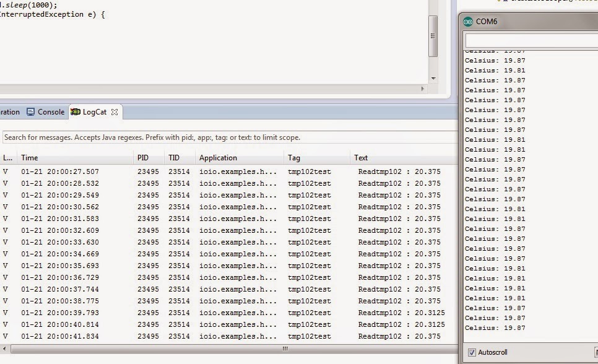This screenshot has height=364, width=598.
Task: Select the log row at 20:00:29.549
Action: pos(229,196)
